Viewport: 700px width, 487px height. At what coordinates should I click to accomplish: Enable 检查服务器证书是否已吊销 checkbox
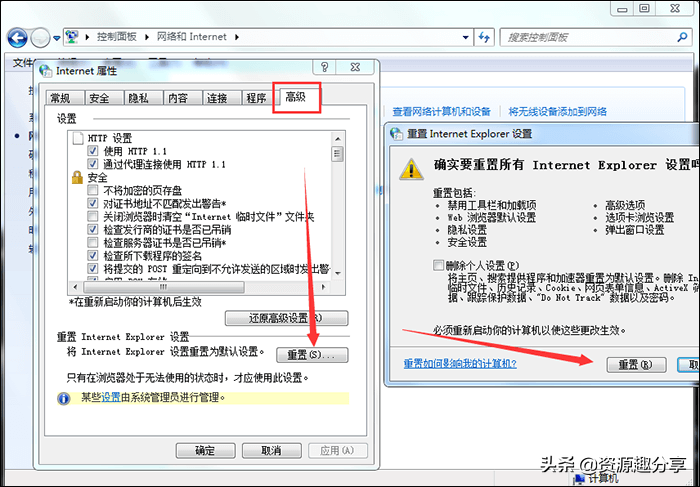click(92, 242)
